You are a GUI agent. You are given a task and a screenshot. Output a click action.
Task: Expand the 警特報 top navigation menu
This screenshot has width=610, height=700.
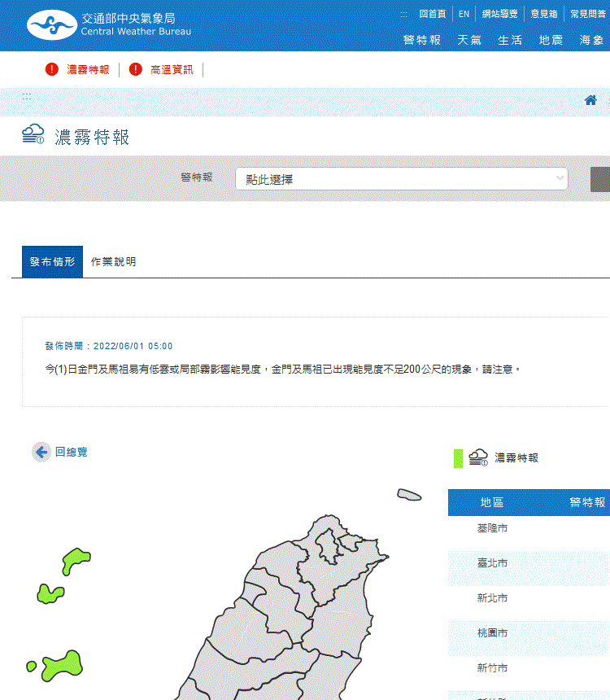[421, 40]
